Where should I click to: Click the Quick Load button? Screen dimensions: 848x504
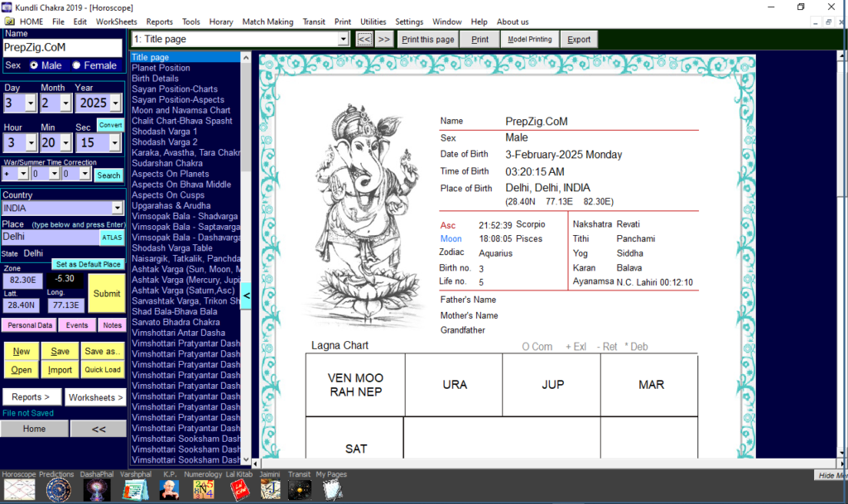tap(102, 369)
